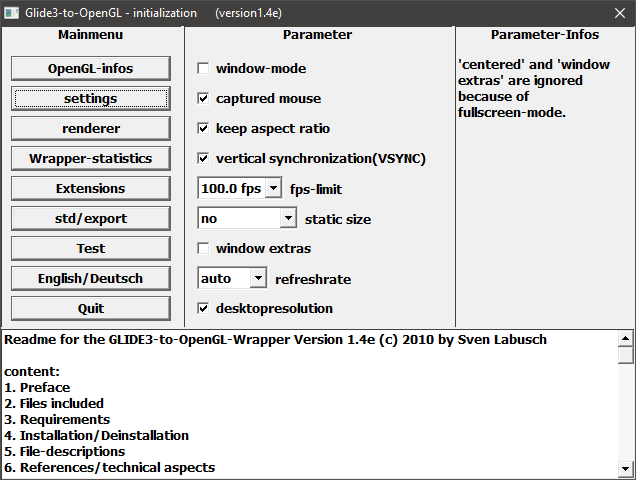The image size is (636, 480).
Task: Uncheck the desktopresolution checkbox
Action: tap(204, 309)
